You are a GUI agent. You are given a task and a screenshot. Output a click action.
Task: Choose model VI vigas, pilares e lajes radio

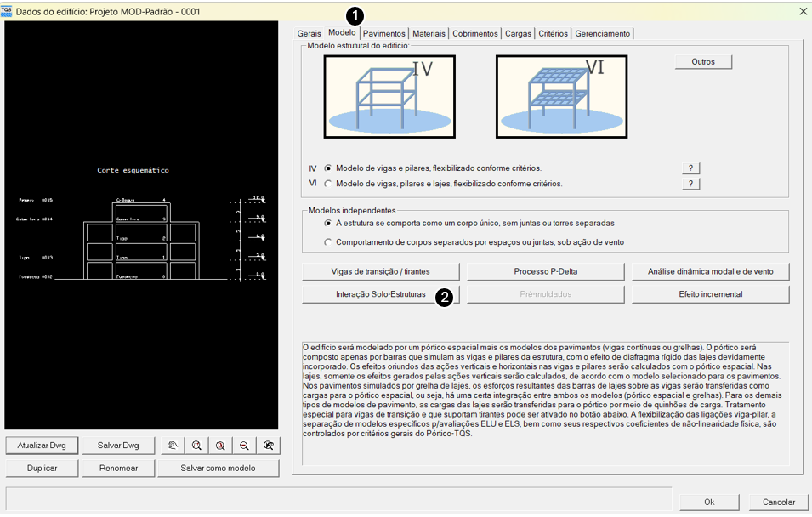[328, 184]
